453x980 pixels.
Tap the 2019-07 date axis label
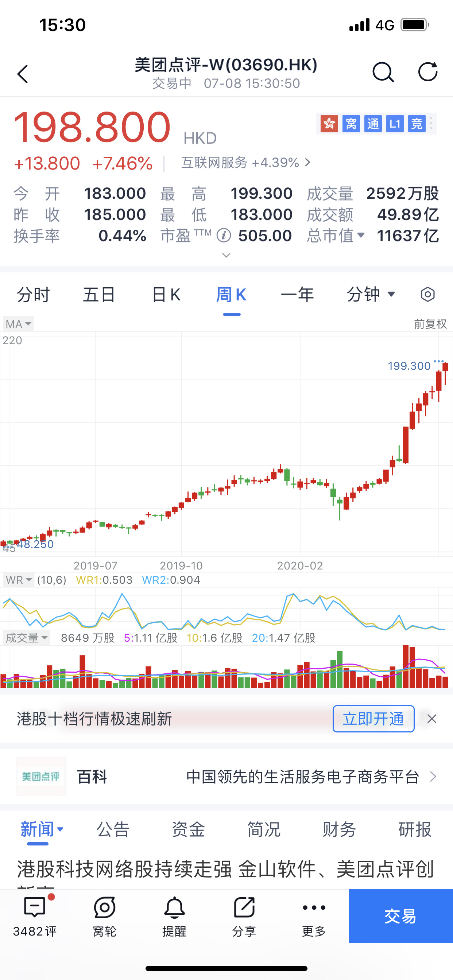95,565
